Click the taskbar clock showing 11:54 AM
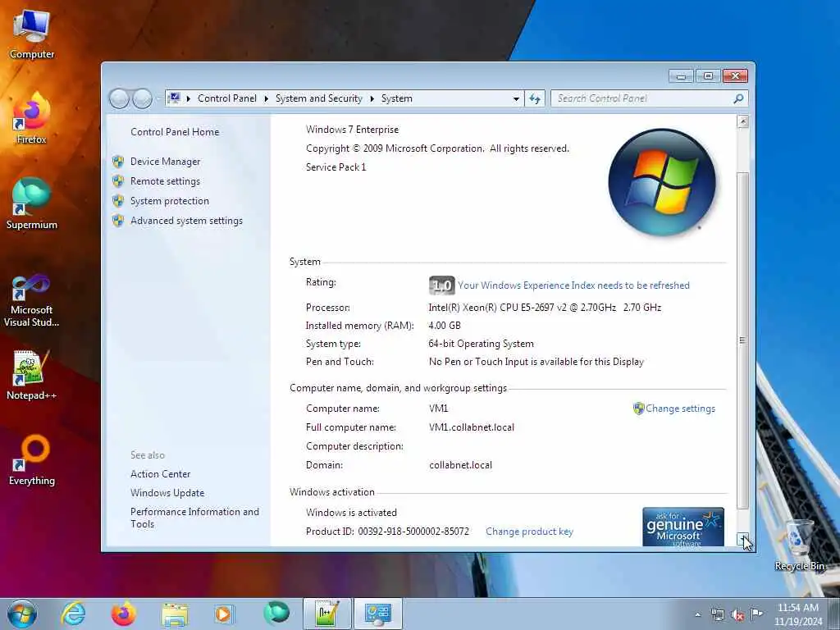 click(797, 614)
